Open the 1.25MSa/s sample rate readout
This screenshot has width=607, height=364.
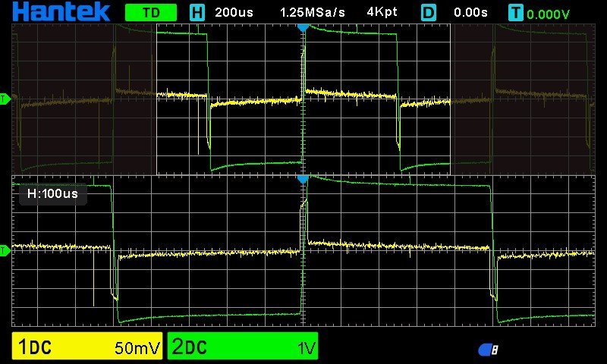point(312,12)
